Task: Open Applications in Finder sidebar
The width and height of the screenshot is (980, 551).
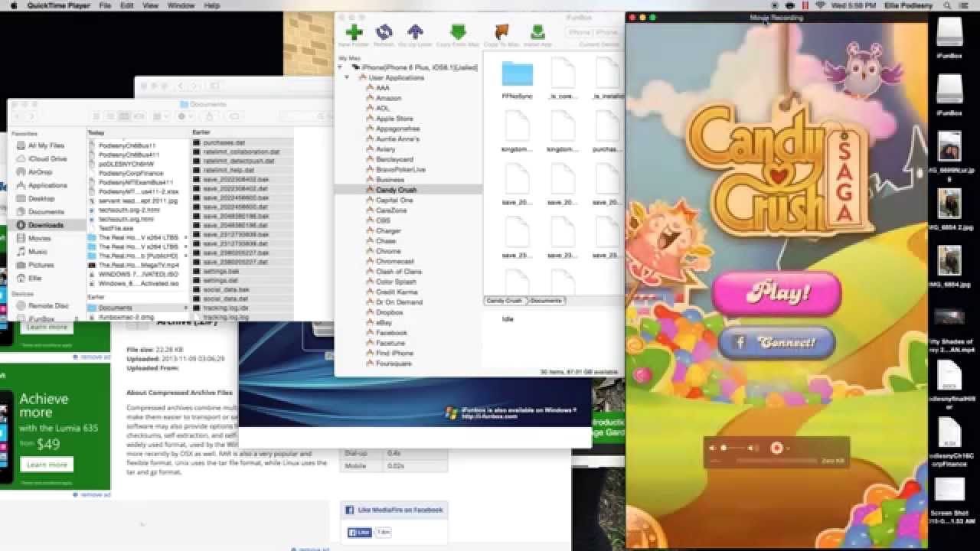Action: (x=47, y=185)
